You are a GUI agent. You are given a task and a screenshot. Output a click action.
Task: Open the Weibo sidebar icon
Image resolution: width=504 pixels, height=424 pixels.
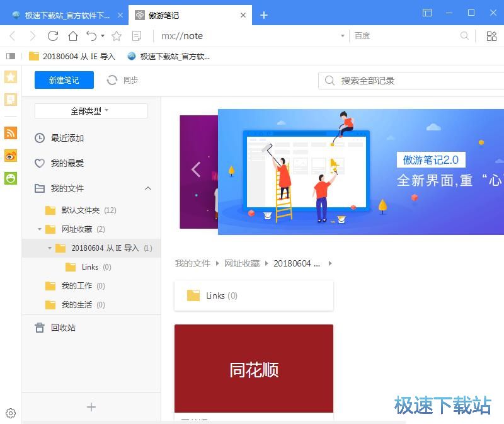(11, 156)
